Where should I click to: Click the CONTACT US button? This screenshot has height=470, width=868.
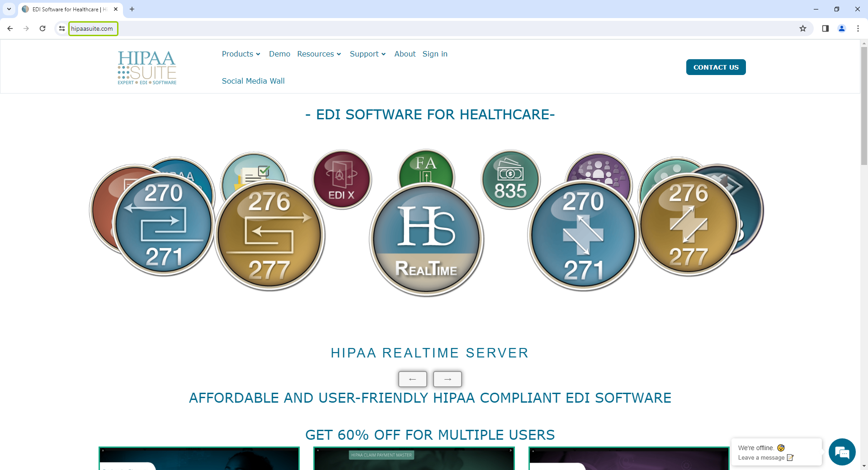716,67
